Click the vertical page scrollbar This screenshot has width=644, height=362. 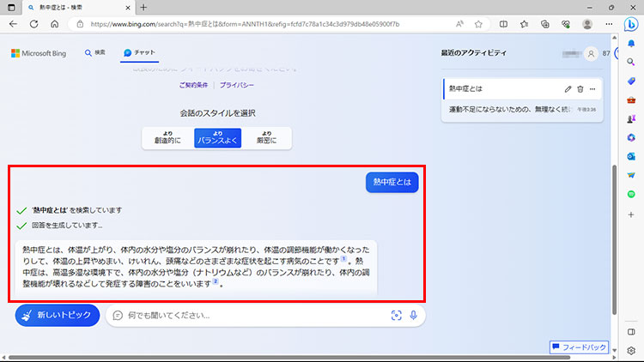(x=613, y=240)
